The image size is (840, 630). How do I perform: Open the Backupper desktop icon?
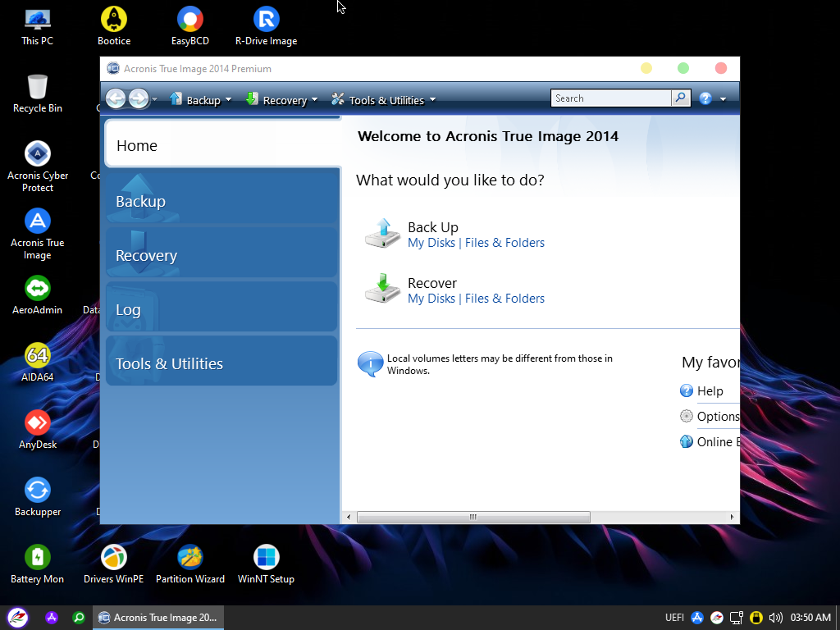point(38,497)
